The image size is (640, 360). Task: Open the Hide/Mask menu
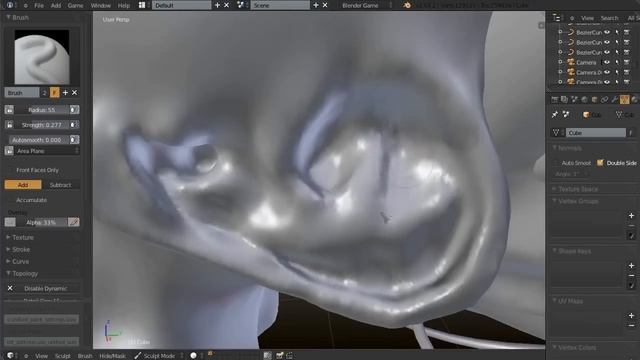click(x=113, y=356)
